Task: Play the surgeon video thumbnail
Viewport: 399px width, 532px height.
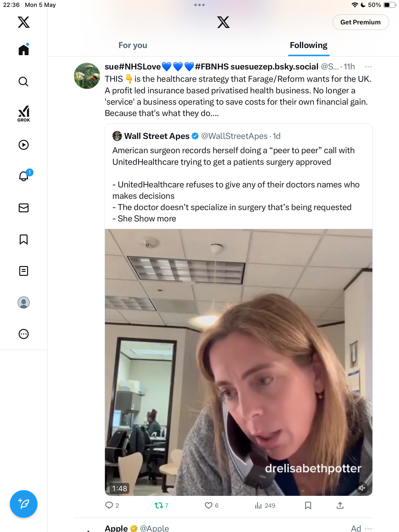Action: point(238,362)
